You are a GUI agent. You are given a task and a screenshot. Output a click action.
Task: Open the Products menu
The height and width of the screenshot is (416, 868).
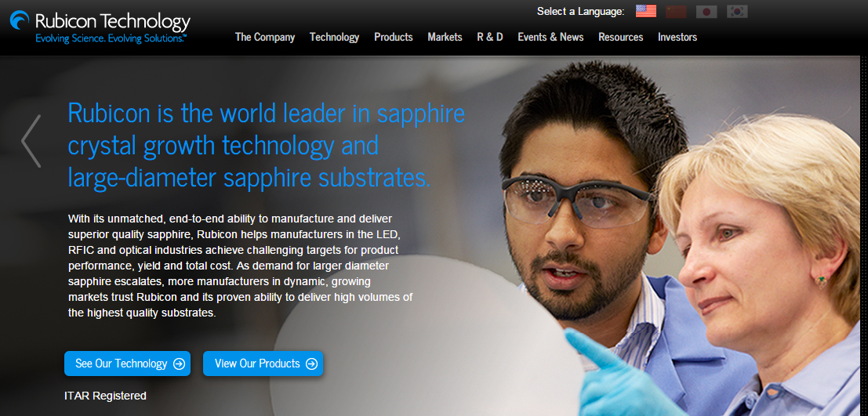coord(393,37)
